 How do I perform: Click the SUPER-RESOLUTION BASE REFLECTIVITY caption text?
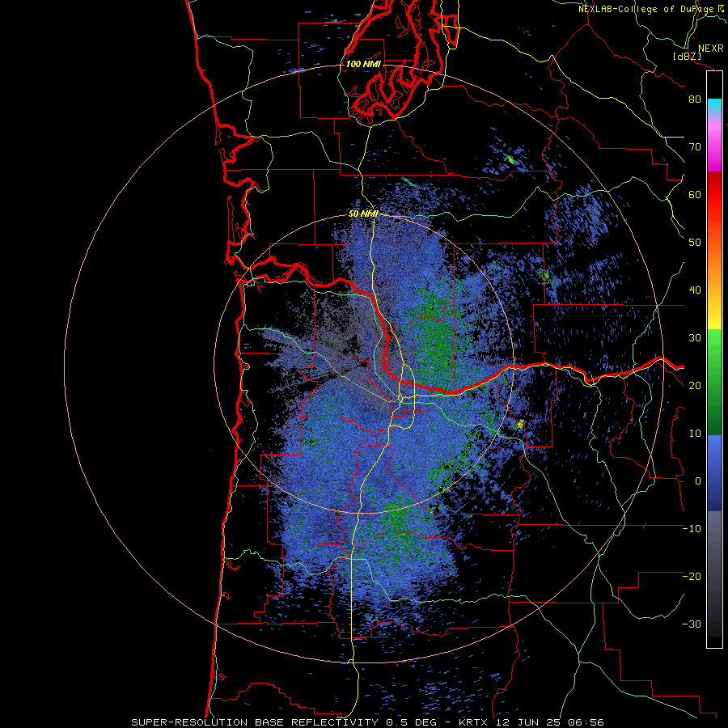pyautogui.click(x=256, y=722)
